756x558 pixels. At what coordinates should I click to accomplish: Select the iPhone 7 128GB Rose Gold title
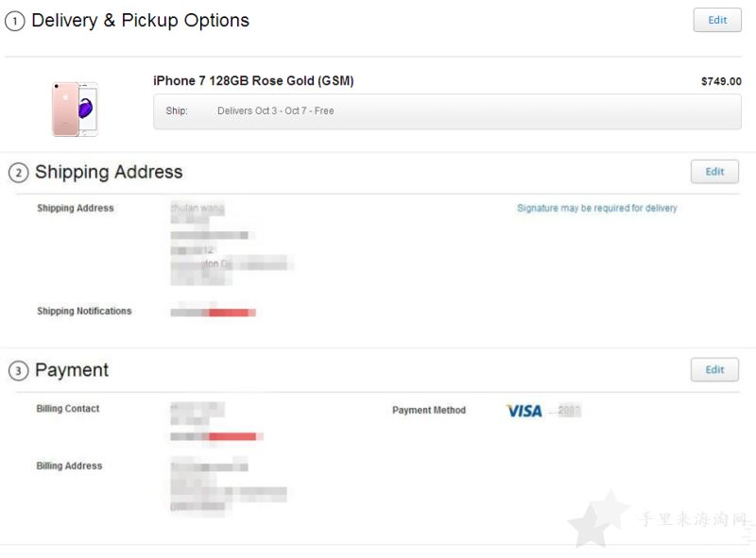[x=253, y=80]
